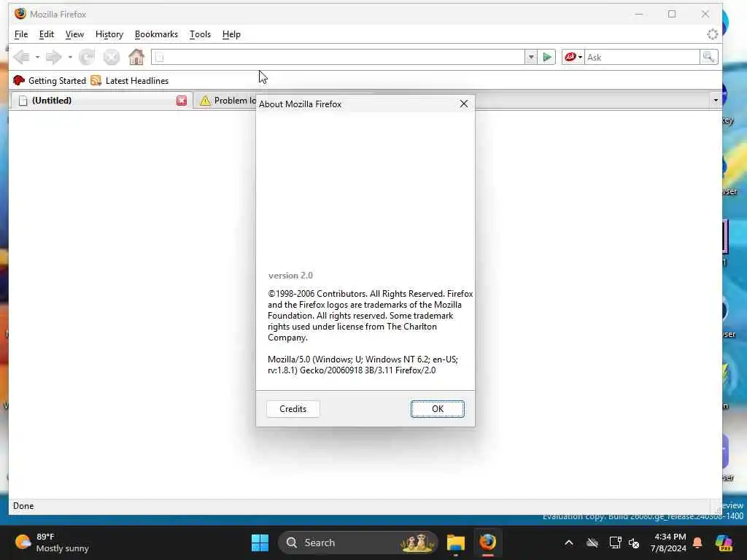The height and width of the screenshot is (560, 747).
Task: Click the user agent string text
Action: click(x=363, y=365)
